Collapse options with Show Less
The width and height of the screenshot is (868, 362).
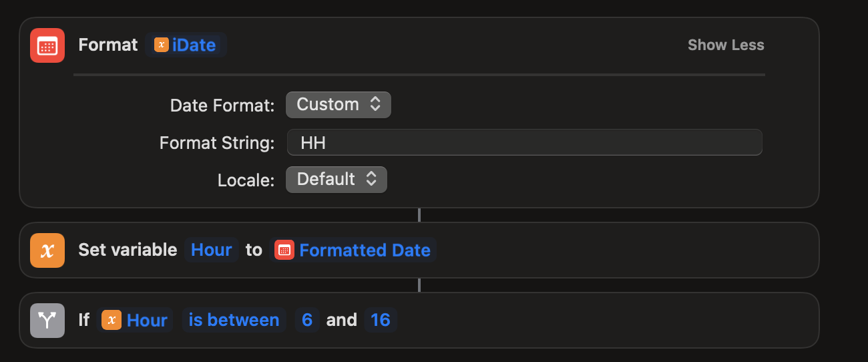726,45
